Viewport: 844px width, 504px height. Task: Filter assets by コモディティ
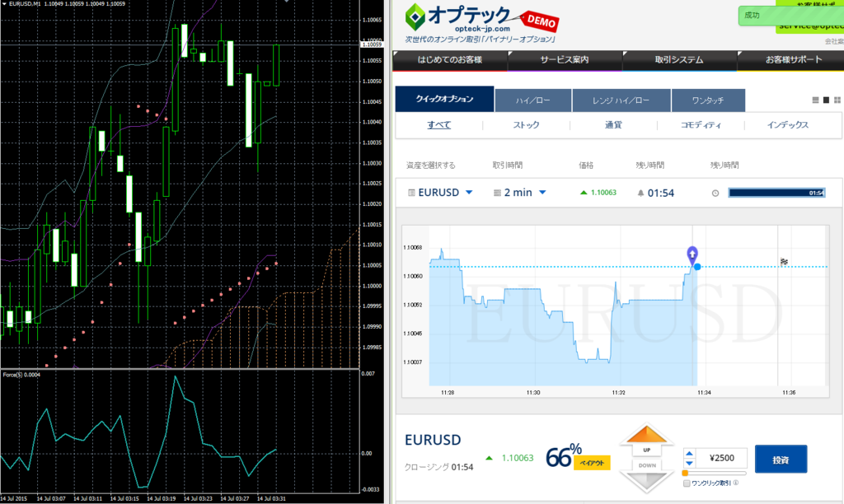(x=701, y=125)
